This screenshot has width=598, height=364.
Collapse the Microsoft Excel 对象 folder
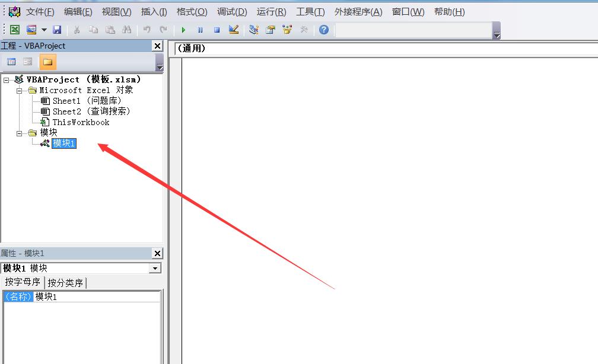19,91
